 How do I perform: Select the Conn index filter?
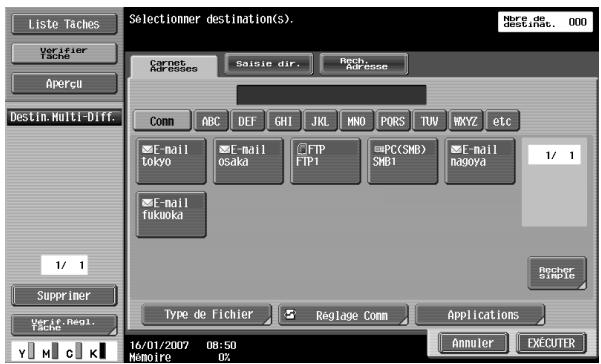162,121
